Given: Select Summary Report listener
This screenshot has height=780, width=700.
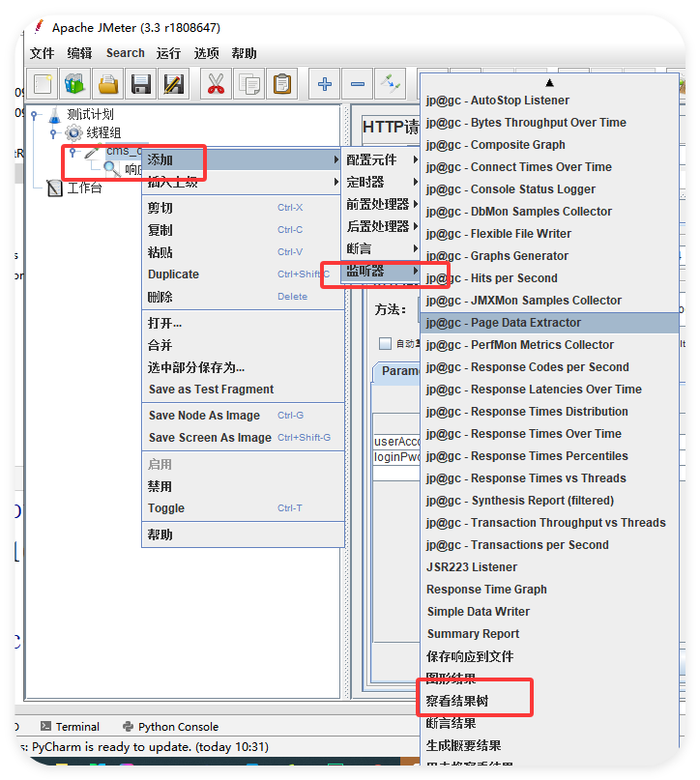Looking at the screenshot, I should 549,634.
